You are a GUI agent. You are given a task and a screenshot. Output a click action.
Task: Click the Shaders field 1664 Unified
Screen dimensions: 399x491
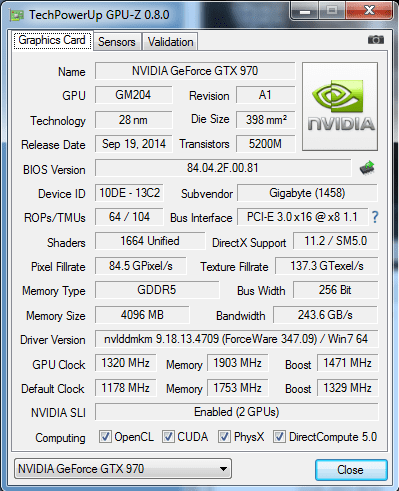click(150, 241)
